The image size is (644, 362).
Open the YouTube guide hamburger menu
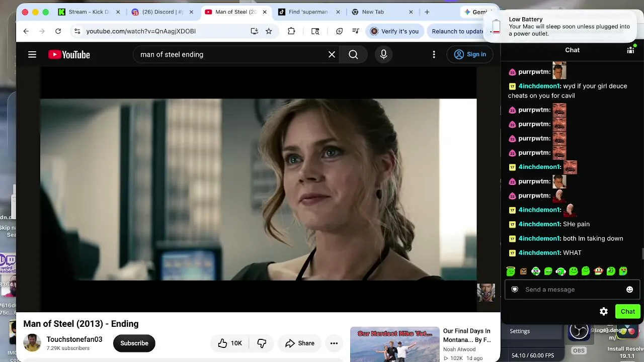pos(32,54)
